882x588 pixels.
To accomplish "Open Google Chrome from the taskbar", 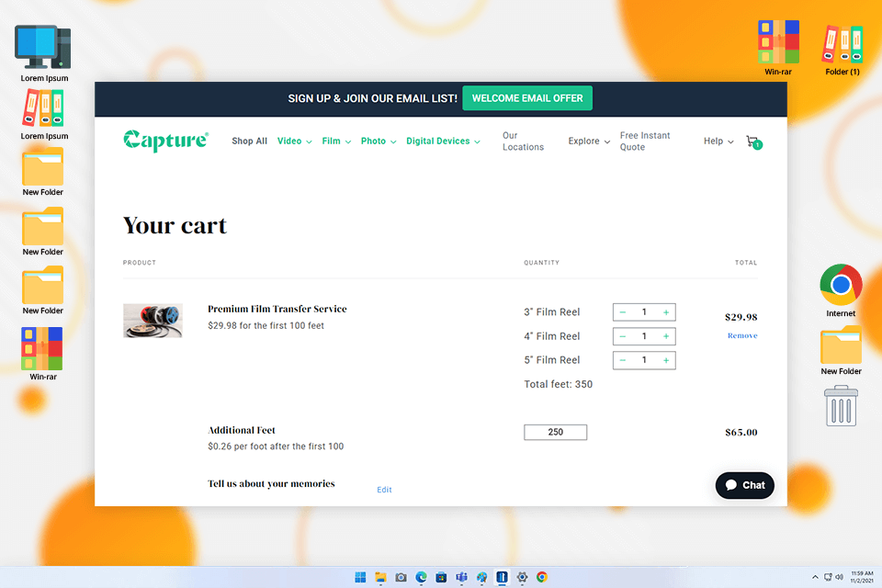I will 542,577.
